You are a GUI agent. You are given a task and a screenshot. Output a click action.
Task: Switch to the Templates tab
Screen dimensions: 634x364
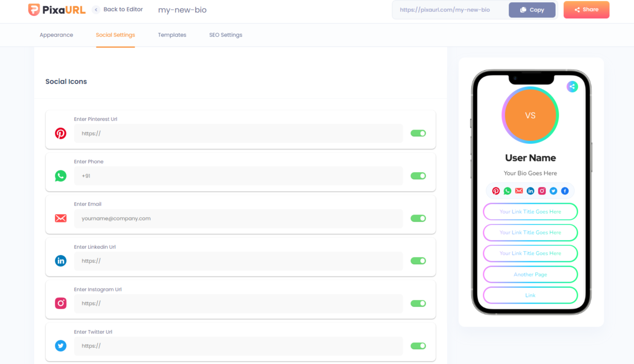(x=172, y=35)
